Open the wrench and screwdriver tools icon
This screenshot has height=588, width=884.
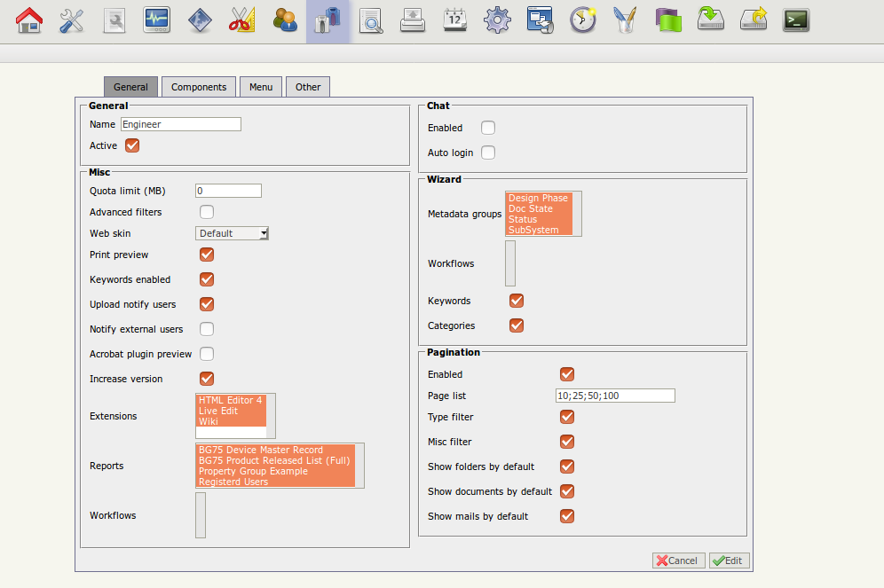72,20
